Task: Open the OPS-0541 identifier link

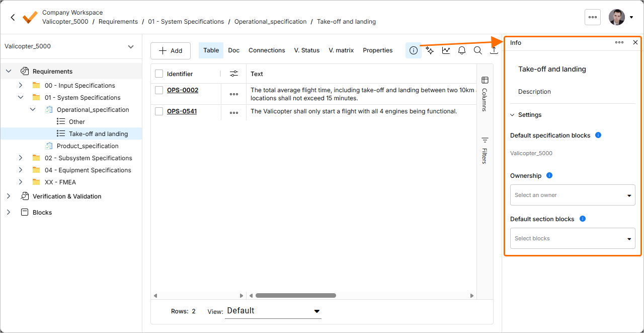Action: [x=182, y=111]
